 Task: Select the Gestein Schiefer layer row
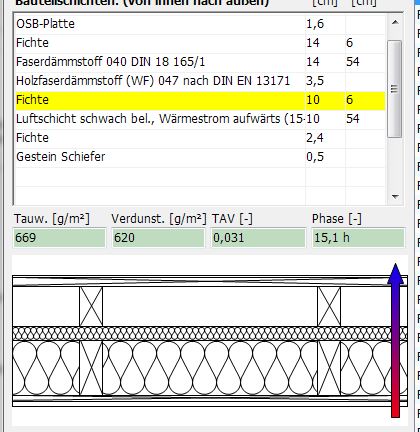click(200, 157)
